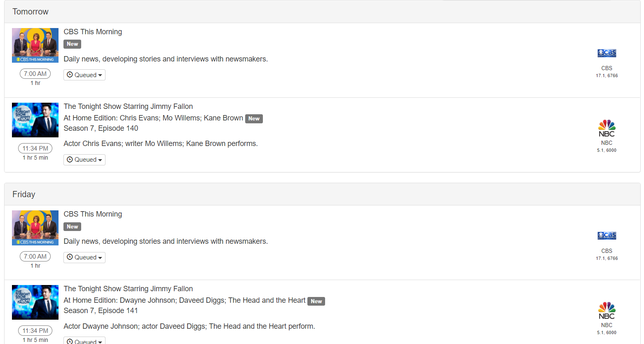Screen dimensions: 644x344
Task: Click the CBS logo in Tomorrow's section
Action: pos(607,53)
